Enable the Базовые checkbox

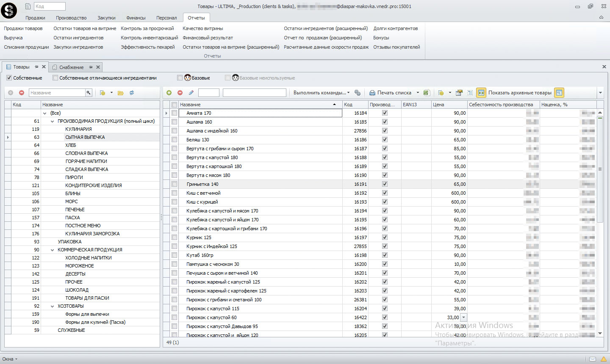pyautogui.click(x=180, y=78)
